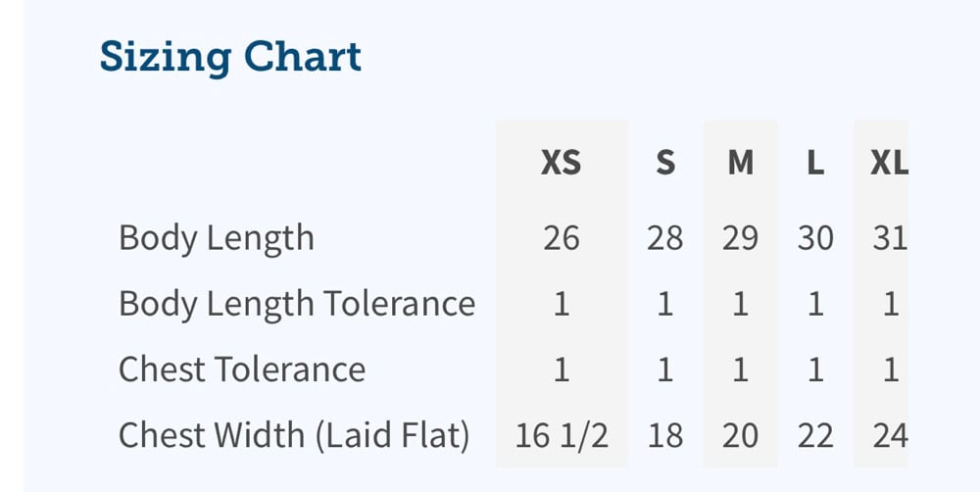Viewport: 980px width, 492px height.
Task: Click the M size column header
Action: point(740,163)
